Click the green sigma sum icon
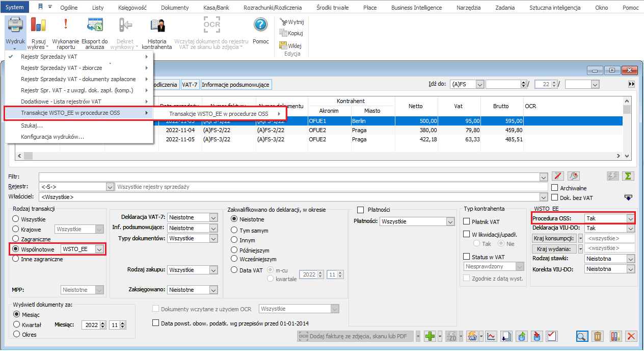This screenshot has height=351, width=644. [628, 176]
